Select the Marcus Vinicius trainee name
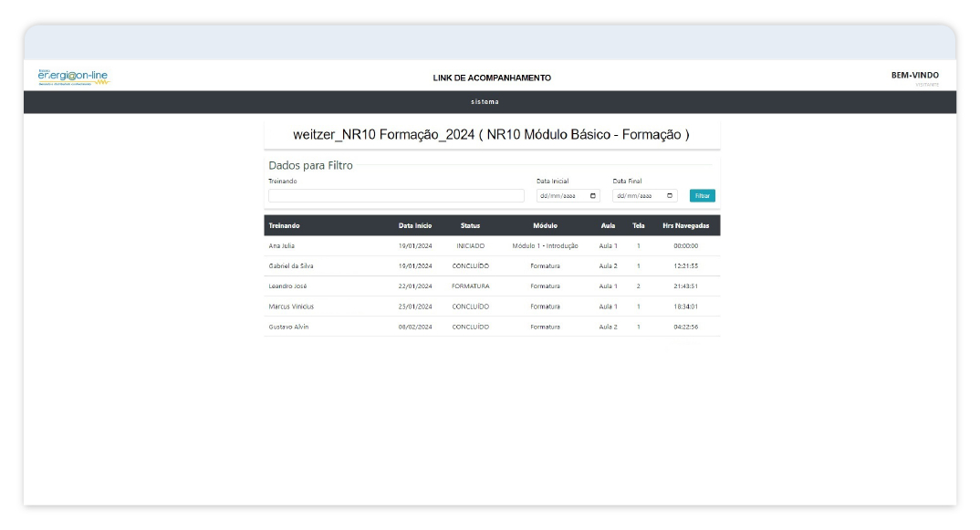 click(291, 307)
